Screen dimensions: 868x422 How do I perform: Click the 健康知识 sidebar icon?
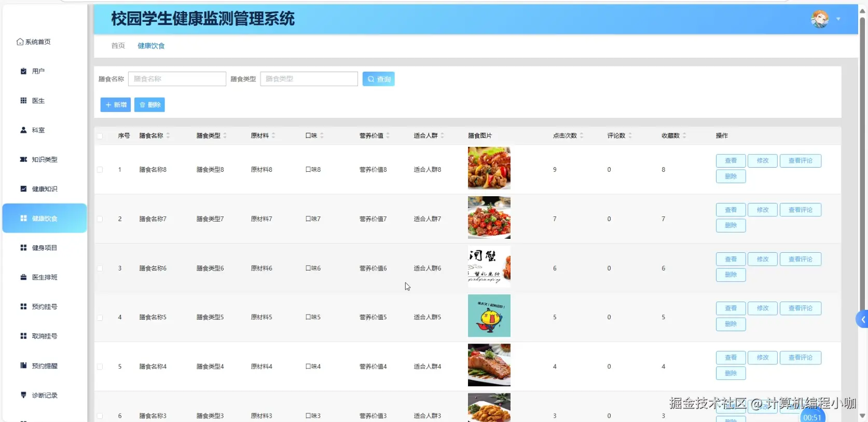[23, 189]
